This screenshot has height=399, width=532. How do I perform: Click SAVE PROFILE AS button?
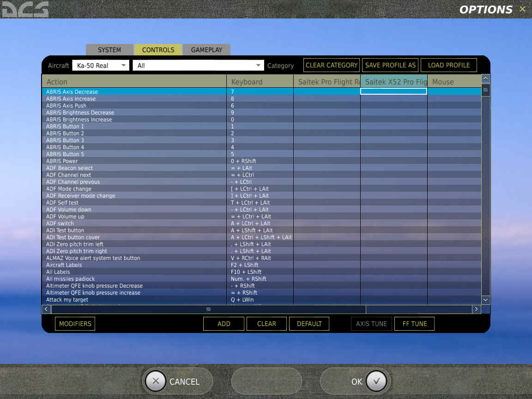tap(390, 65)
